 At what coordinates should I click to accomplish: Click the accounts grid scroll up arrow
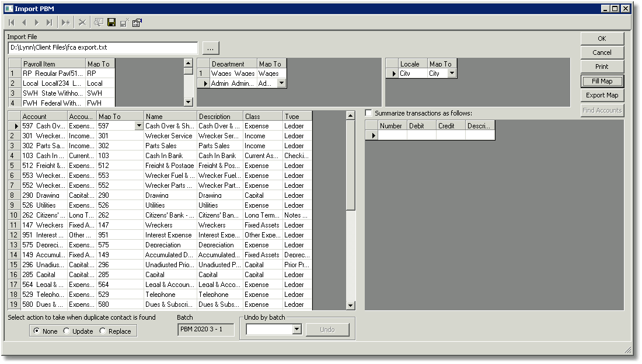click(x=351, y=116)
